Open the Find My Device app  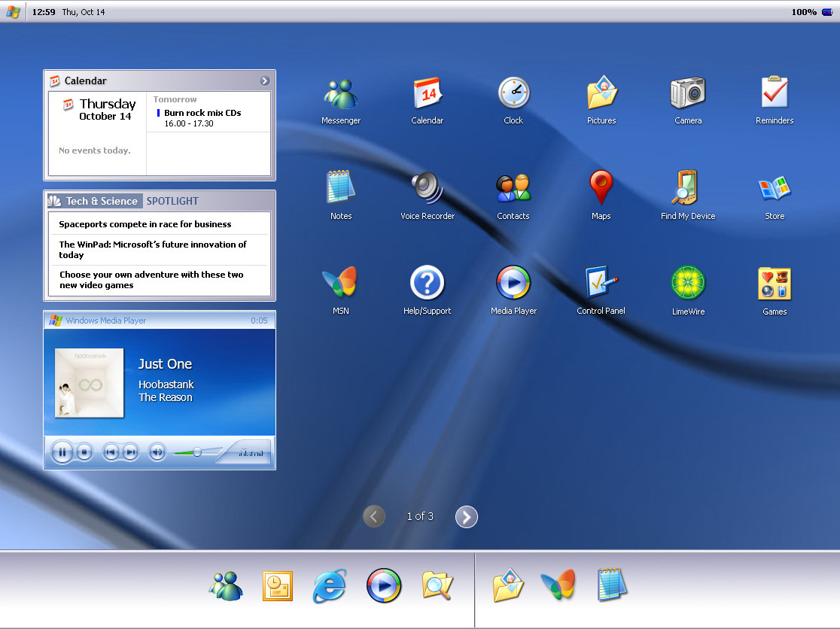pos(688,189)
